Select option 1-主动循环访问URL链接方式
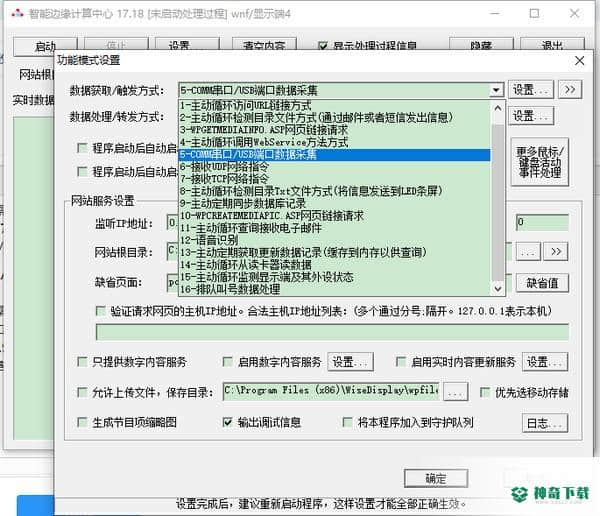 click(x=334, y=105)
